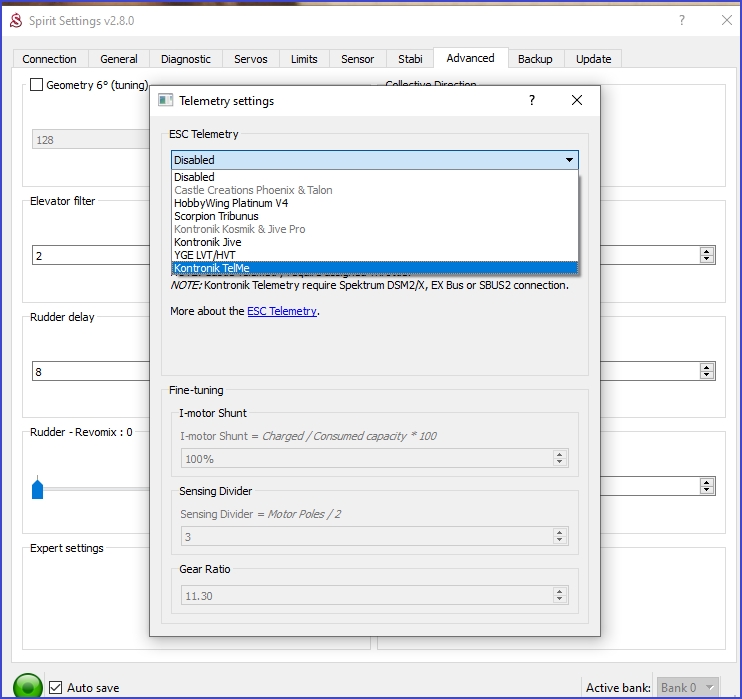This screenshot has height=699, width=742.
Task: Go to the Backup tab
Action: pos(535,59)
